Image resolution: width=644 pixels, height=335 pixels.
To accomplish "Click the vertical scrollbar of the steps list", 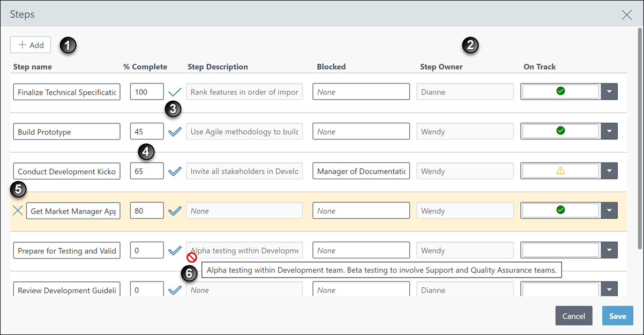I will (639, 139).
